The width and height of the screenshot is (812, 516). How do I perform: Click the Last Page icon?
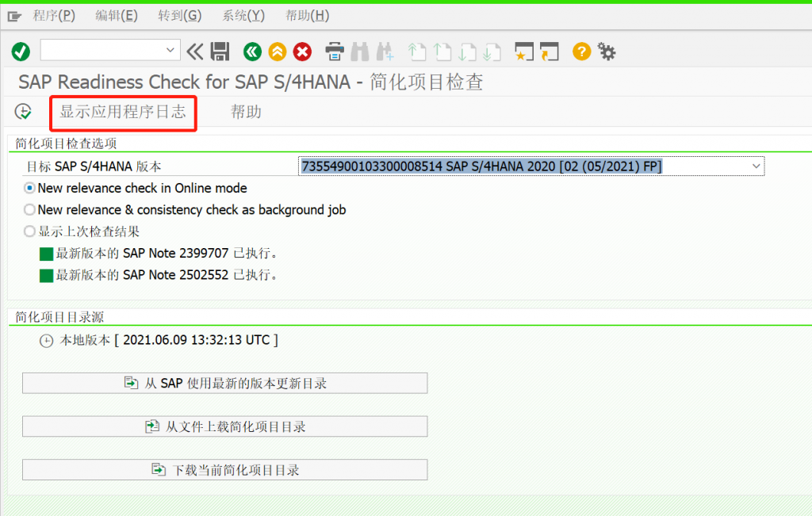492,52
